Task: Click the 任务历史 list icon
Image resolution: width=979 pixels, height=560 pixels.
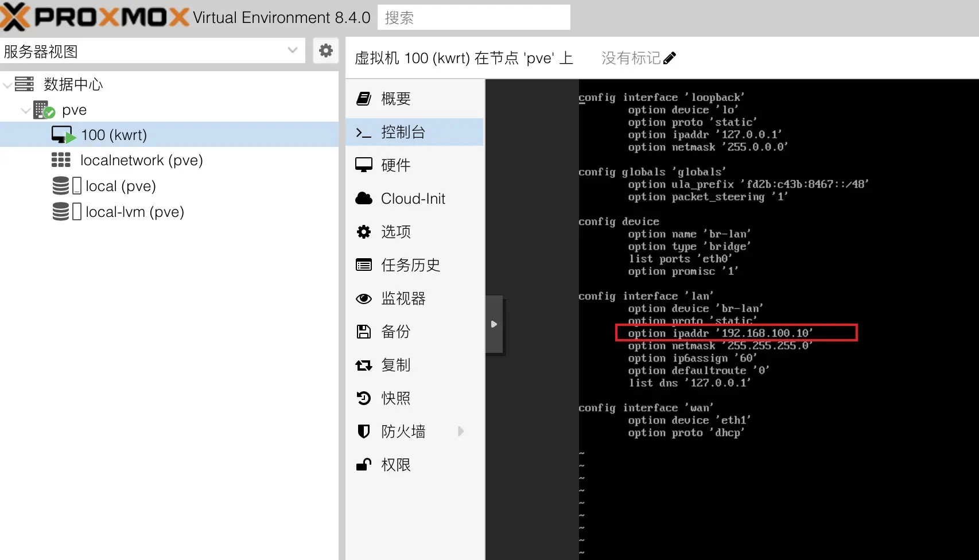Action: point(364,265)
